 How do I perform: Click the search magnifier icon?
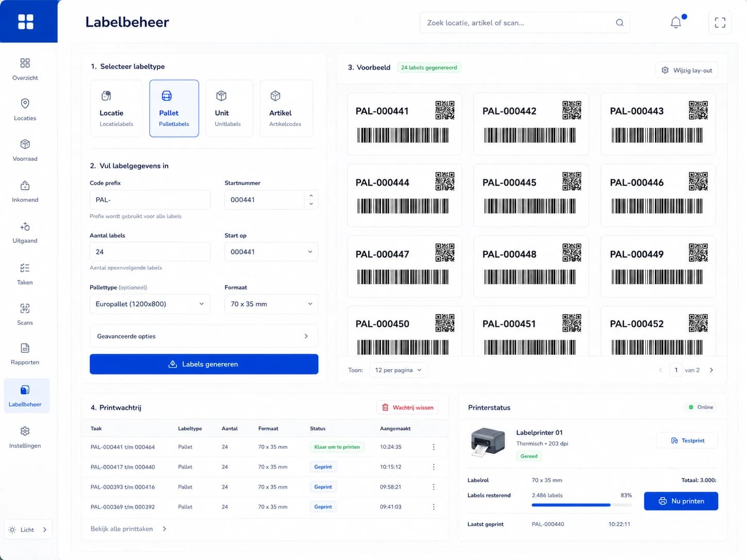[620, 23]
